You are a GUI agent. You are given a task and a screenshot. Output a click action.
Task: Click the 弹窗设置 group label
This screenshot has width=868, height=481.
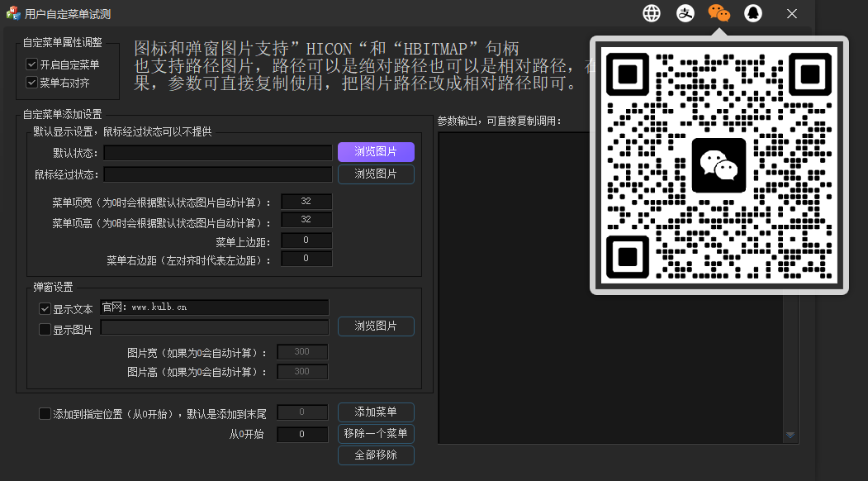[x=53, y=287]
